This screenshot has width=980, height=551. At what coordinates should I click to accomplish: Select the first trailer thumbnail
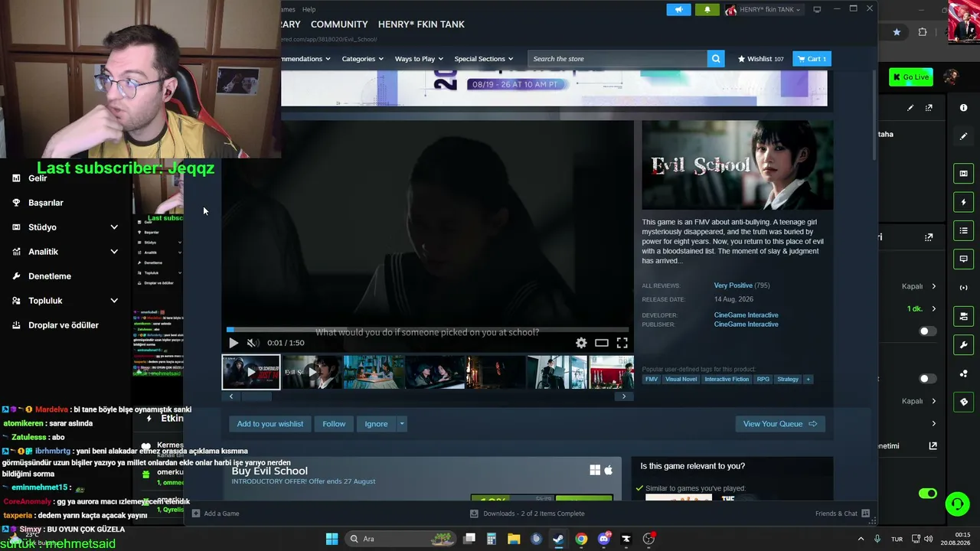pos(251,372)
